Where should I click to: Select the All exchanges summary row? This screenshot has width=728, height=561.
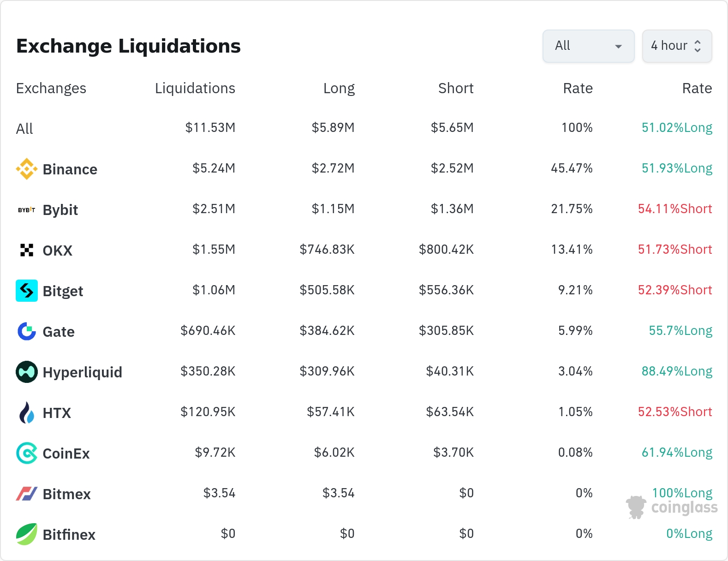(x=24, y=129)
